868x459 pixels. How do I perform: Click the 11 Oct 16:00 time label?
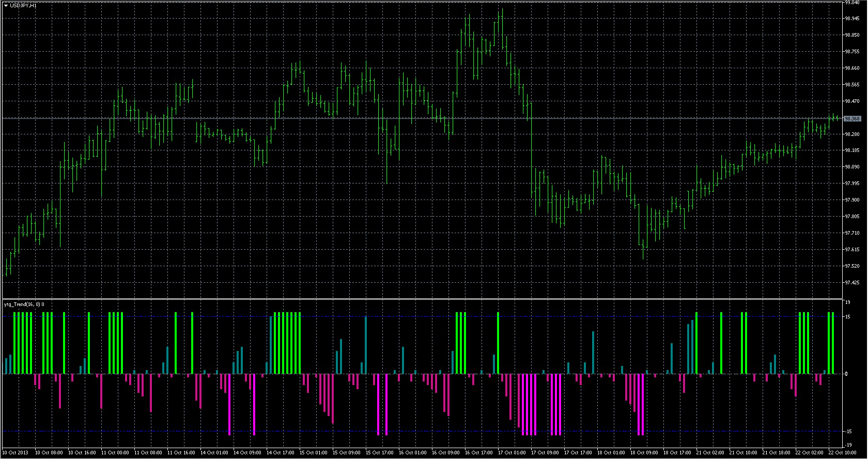181,453
